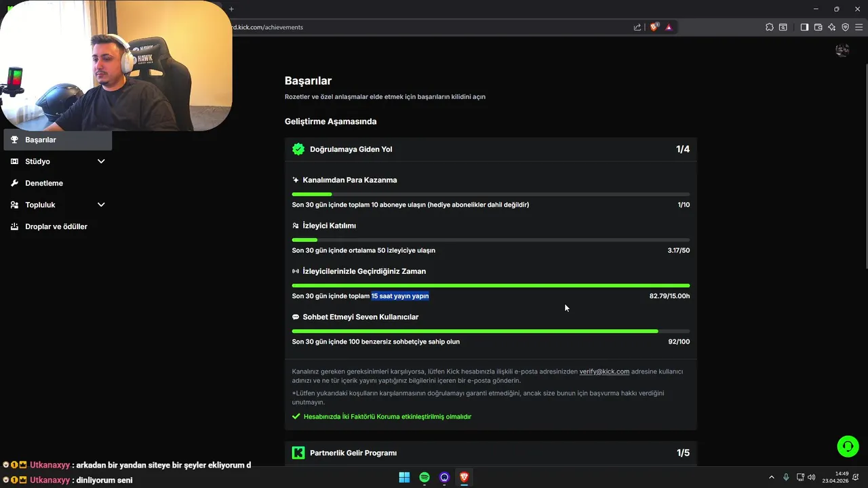Open the Denetleme sidebar item
The height and width of the screenshot is (488, 868).
tap(58, 183)
